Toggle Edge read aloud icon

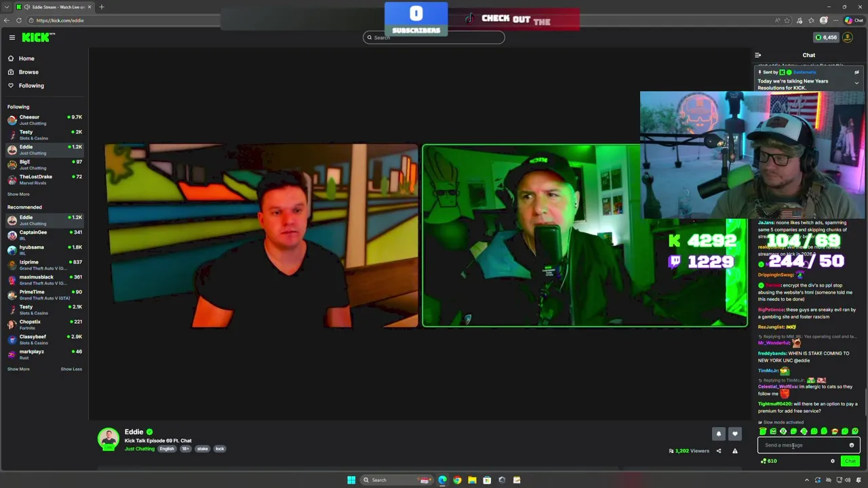[x=778, y=20]
